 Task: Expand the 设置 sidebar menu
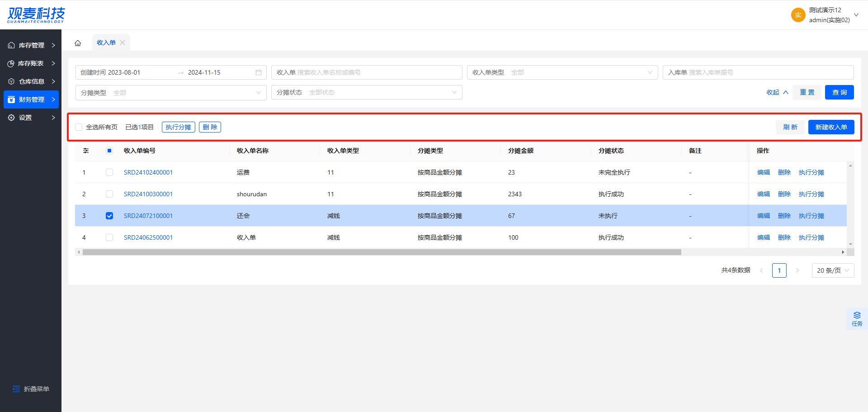pos(31,118)
